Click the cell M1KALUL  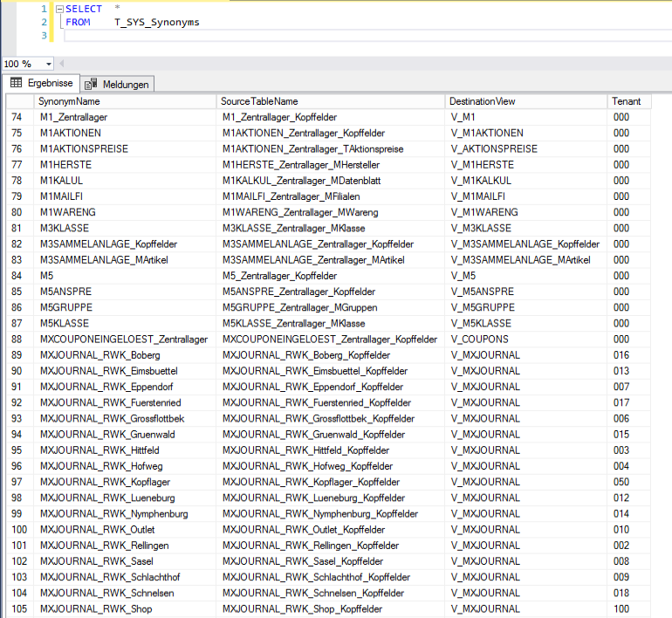pos(125,181)
